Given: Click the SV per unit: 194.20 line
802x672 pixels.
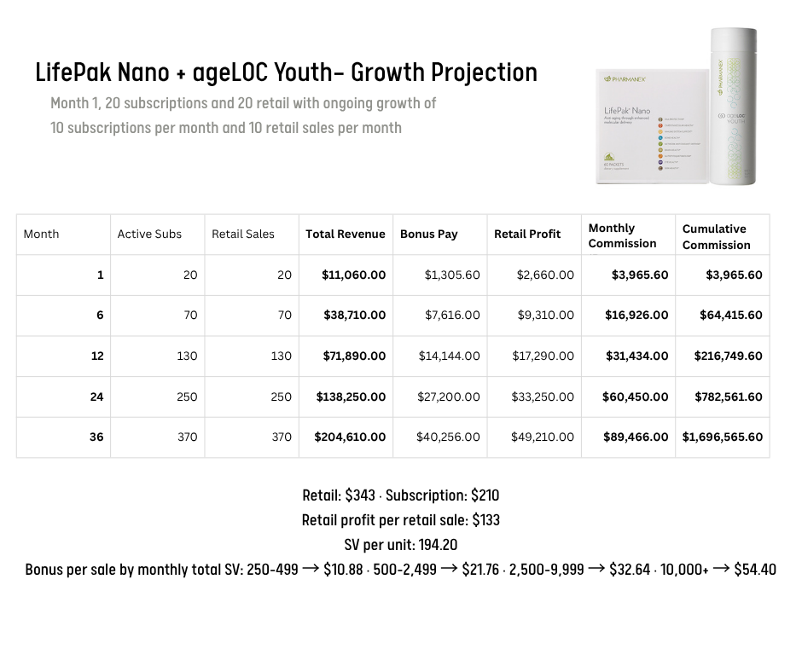Looking at the screenshot, I should (400, 544).
